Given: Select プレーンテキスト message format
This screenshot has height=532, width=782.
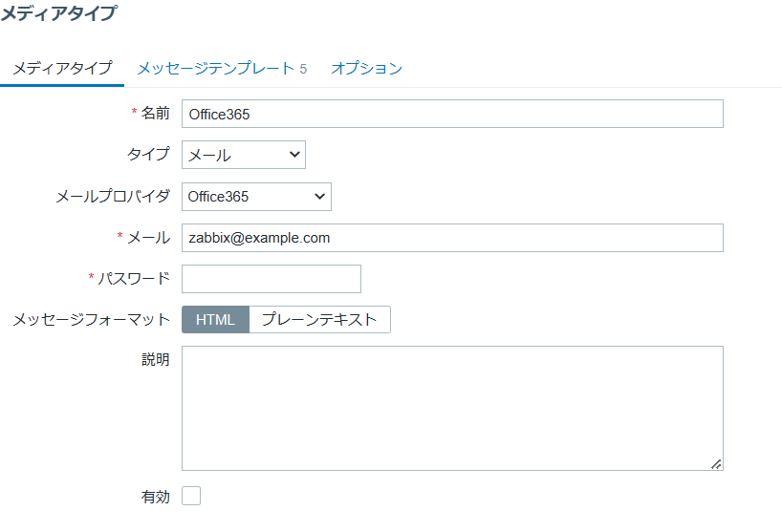Looking at the screenshot, I should (x=319, y=320).
